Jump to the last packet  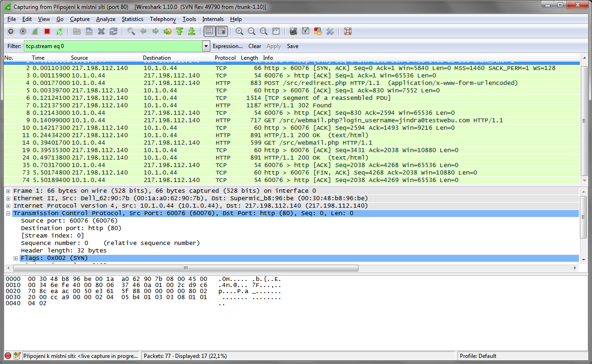pos(191,31)
